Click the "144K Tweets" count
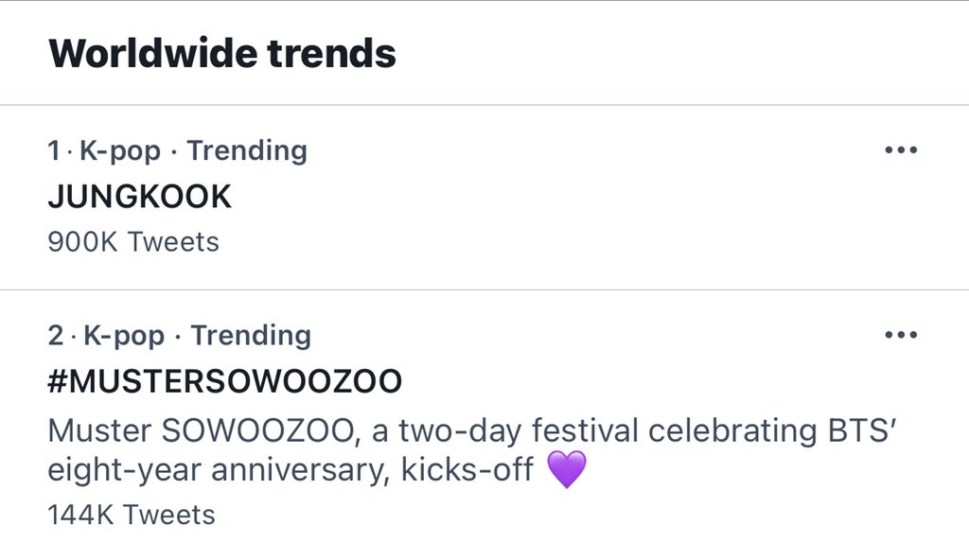 click(132, 515)
